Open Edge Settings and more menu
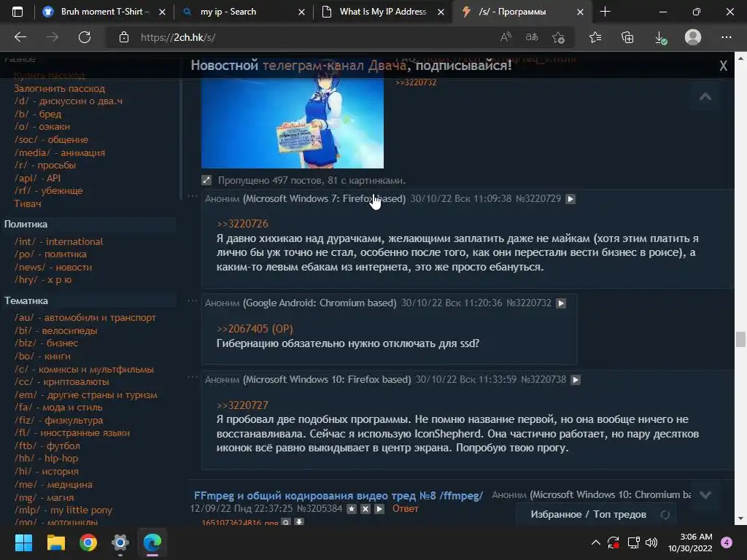747x560 pixels. 726,37
